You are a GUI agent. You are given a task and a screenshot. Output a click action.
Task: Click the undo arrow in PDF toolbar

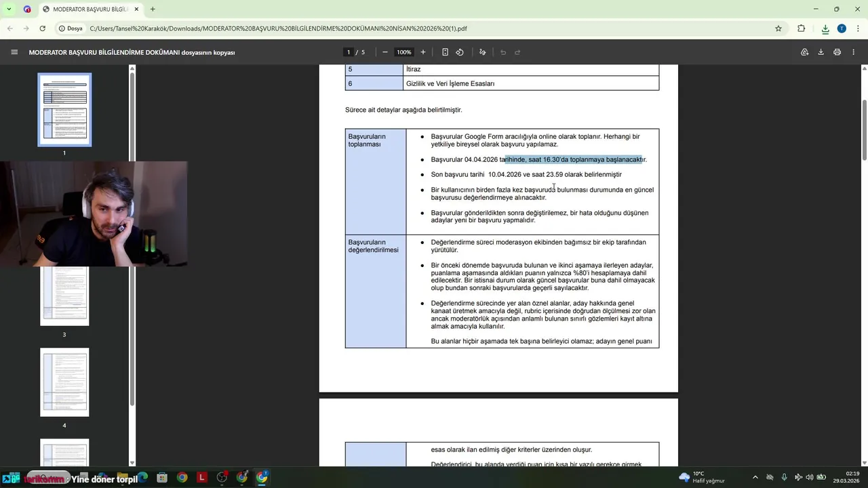tap(503, 52)
